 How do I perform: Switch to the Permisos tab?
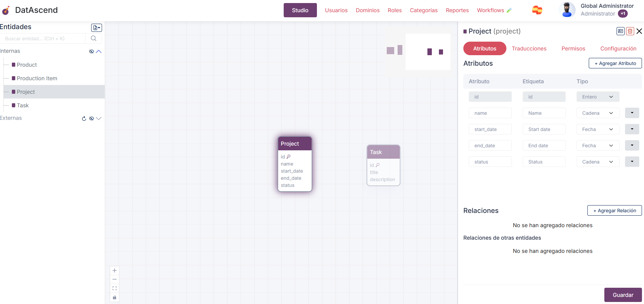(x=573, y=48)
